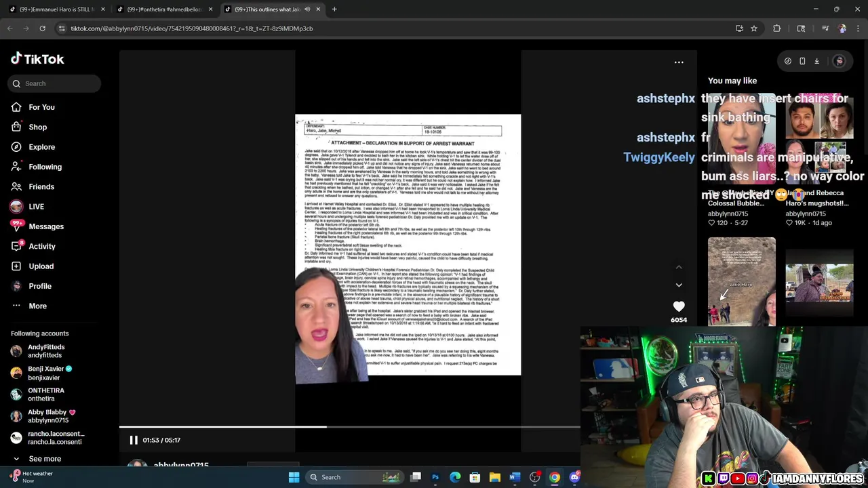The height and width of the screenshot is (488, 868).
Task: Open a new browser tab
Action: [x=334, y=9]
